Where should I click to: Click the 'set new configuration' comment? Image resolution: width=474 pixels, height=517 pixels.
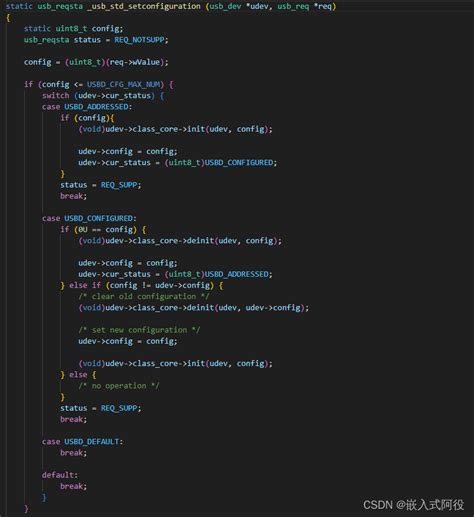coord(139,330)
